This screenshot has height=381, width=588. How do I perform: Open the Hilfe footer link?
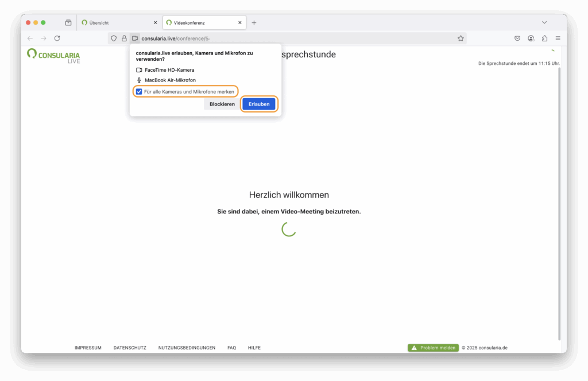[254, 348]
